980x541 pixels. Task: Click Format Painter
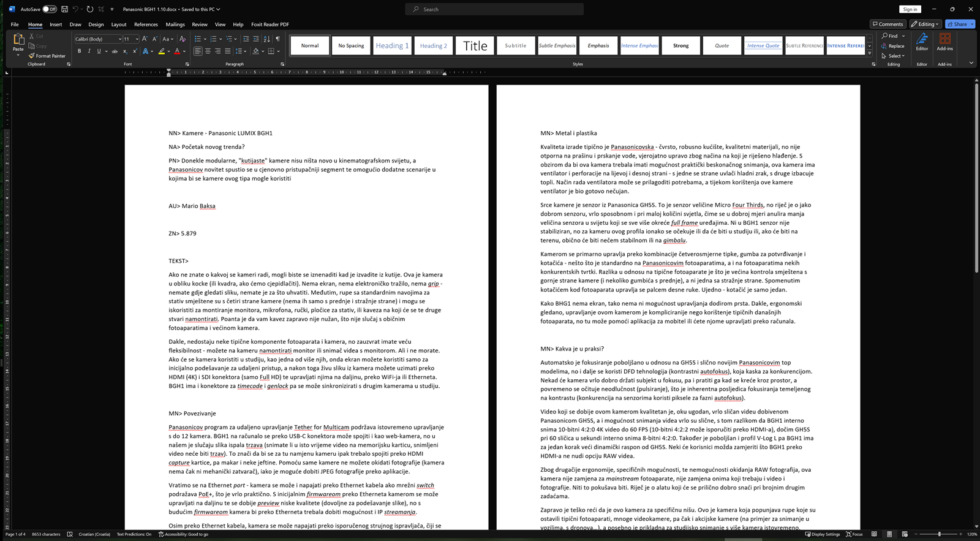click(x=47, y=56)
